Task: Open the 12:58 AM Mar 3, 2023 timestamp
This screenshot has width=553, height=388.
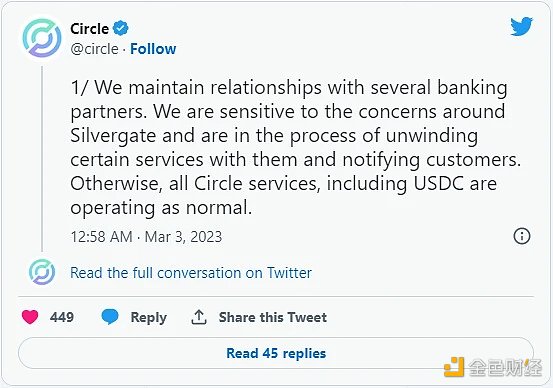Action: 146,237
